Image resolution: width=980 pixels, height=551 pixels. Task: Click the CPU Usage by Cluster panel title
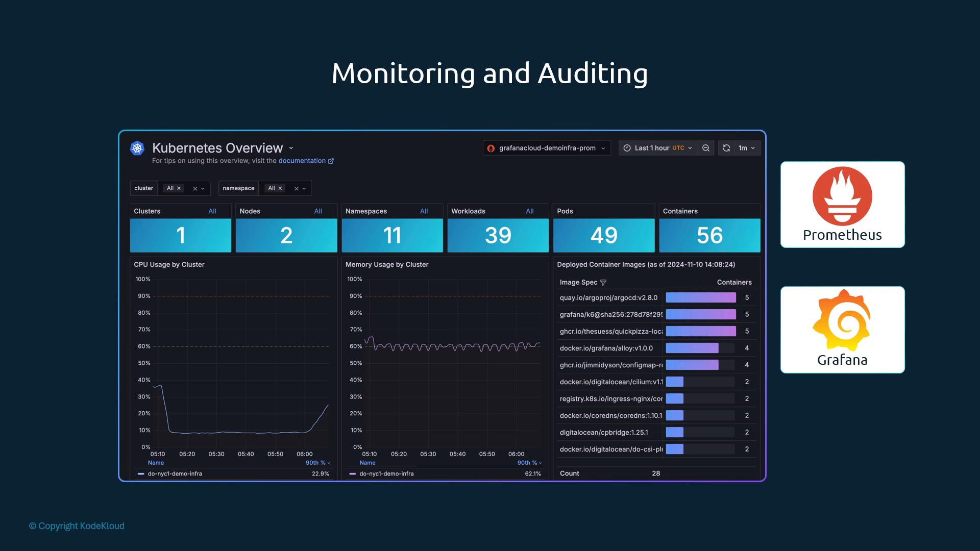(x=169, y=264)
